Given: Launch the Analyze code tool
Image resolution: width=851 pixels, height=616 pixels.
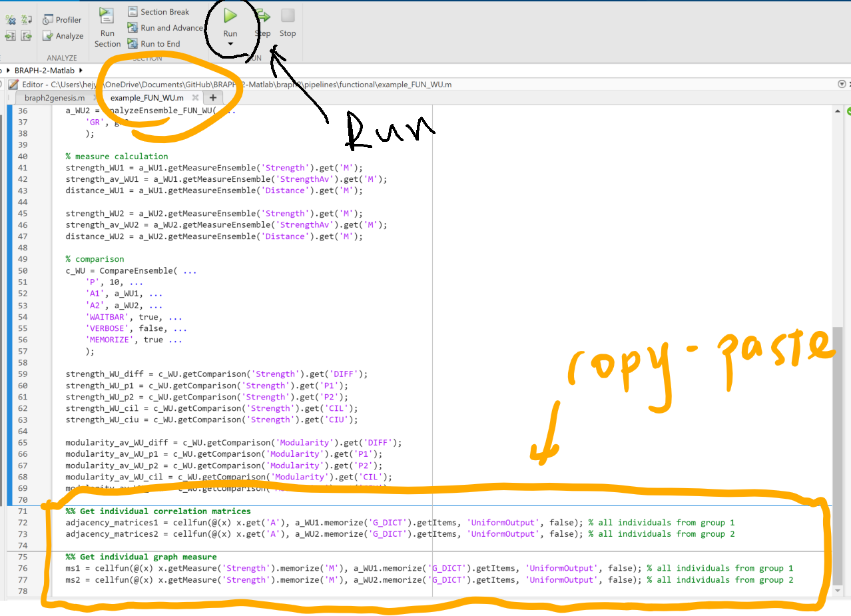Looking at the screenshot, I should [63, 36].
